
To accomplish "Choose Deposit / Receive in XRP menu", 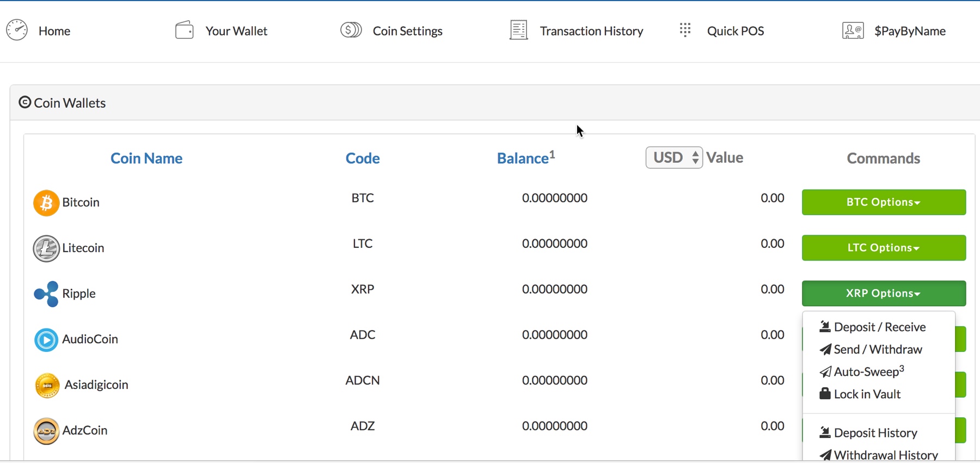I will (879, 327).
